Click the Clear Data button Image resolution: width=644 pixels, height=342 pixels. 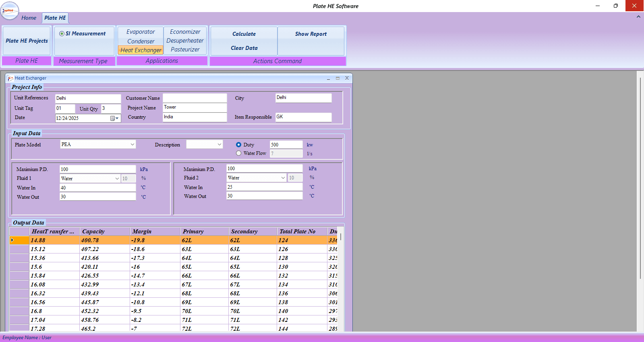coord(244,48)
